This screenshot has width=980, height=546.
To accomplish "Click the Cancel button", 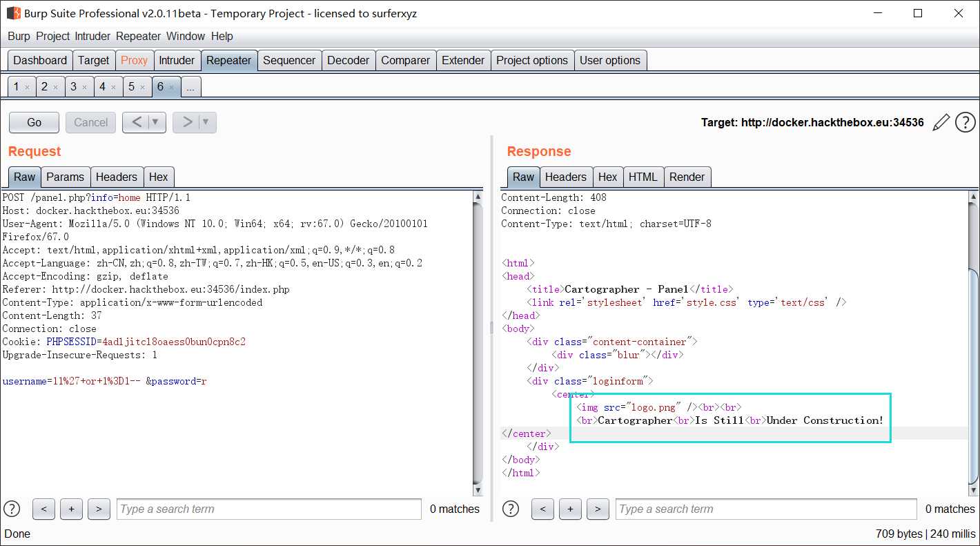I will (x=90, y=122).
